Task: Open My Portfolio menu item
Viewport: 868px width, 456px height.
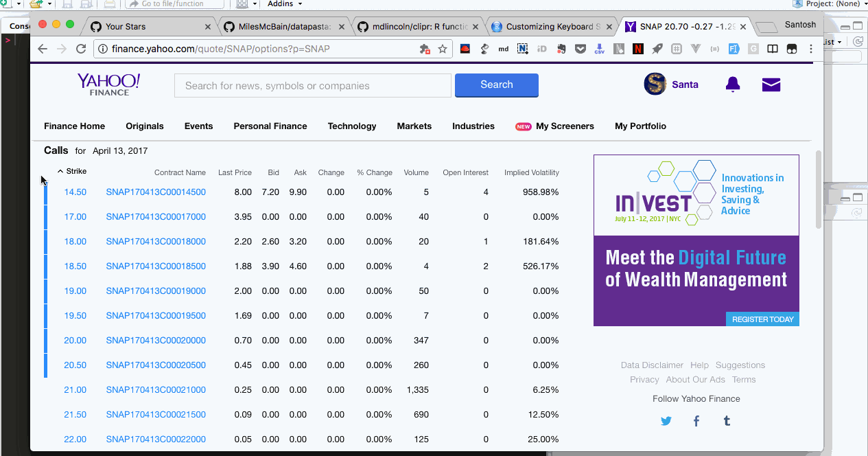Action: click(640, 126)
